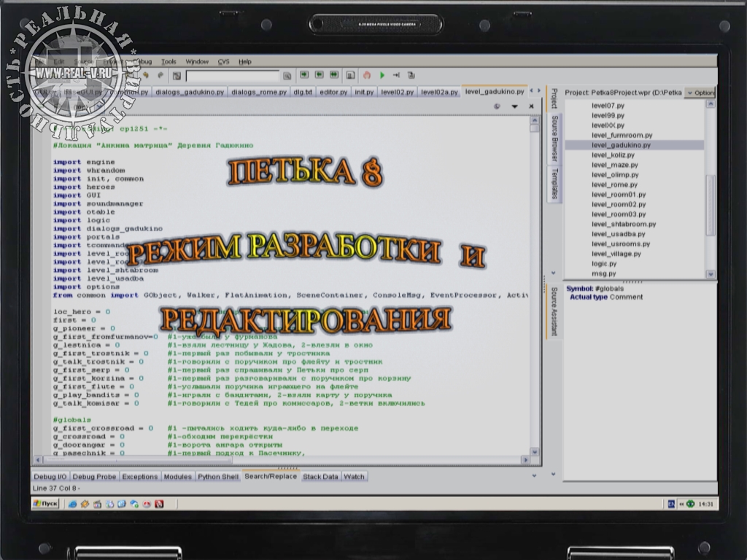Select the Python Shell tab
Screen dimensions: 747x560
pyautogui.click(x=219, y=477)
